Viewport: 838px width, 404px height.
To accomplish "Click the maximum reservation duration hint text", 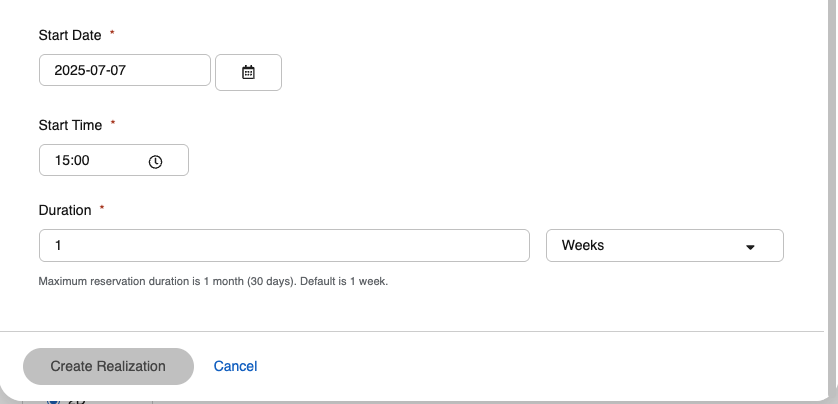I will (212, 281).
